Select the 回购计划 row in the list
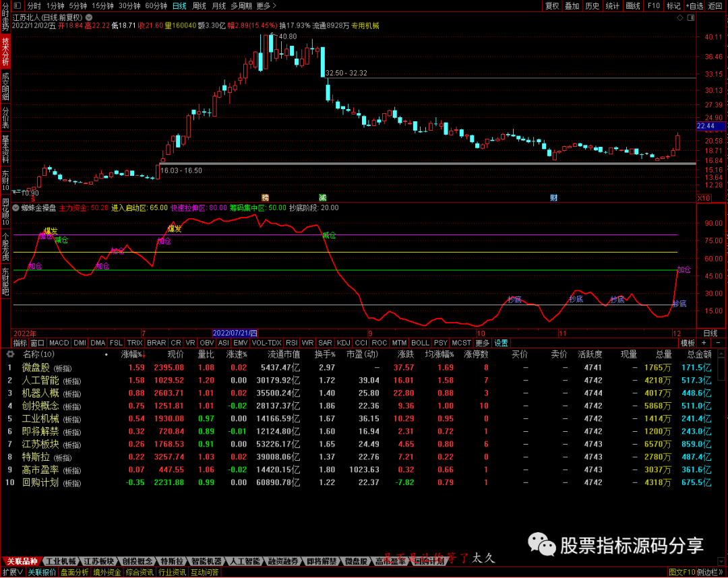 (362, 482)
